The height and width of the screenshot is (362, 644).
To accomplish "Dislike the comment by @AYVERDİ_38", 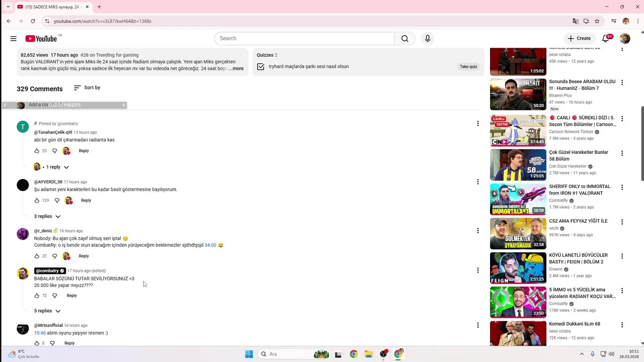I will (57, 200).
